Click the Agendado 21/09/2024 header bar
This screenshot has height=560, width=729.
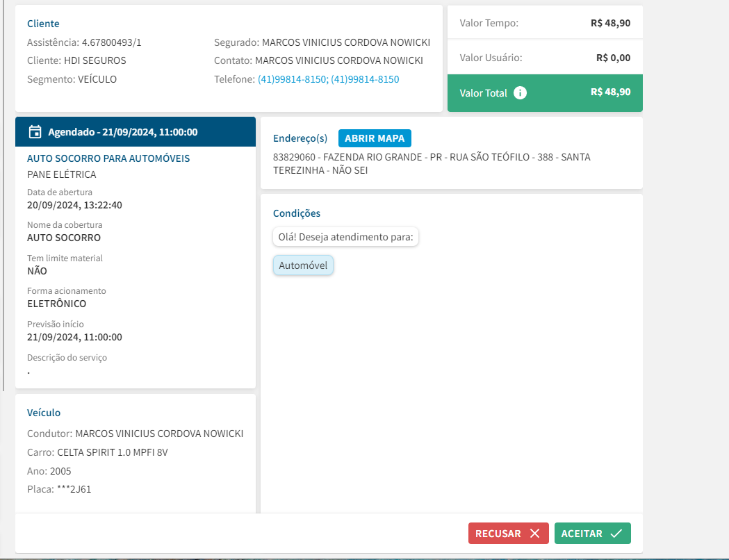(x=136, y=132)
